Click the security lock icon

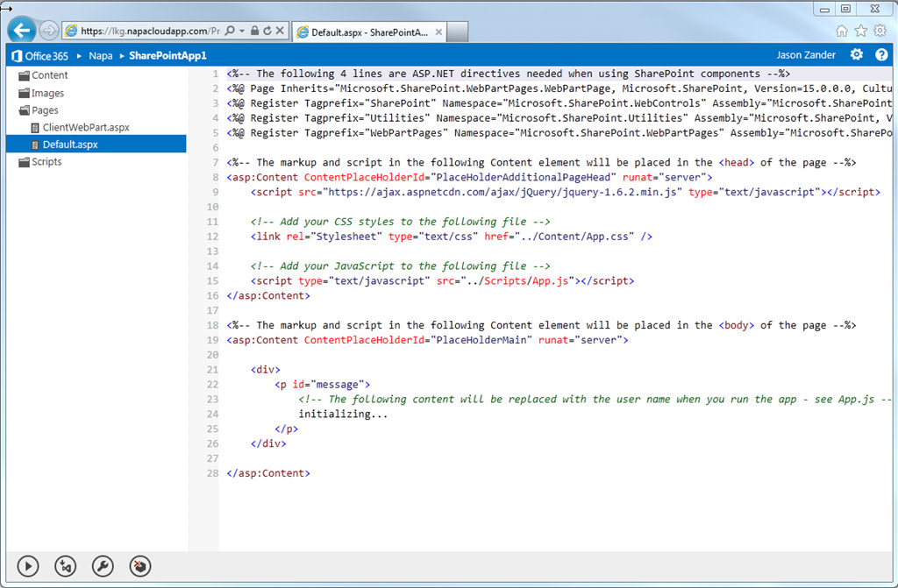click(254, 31)
